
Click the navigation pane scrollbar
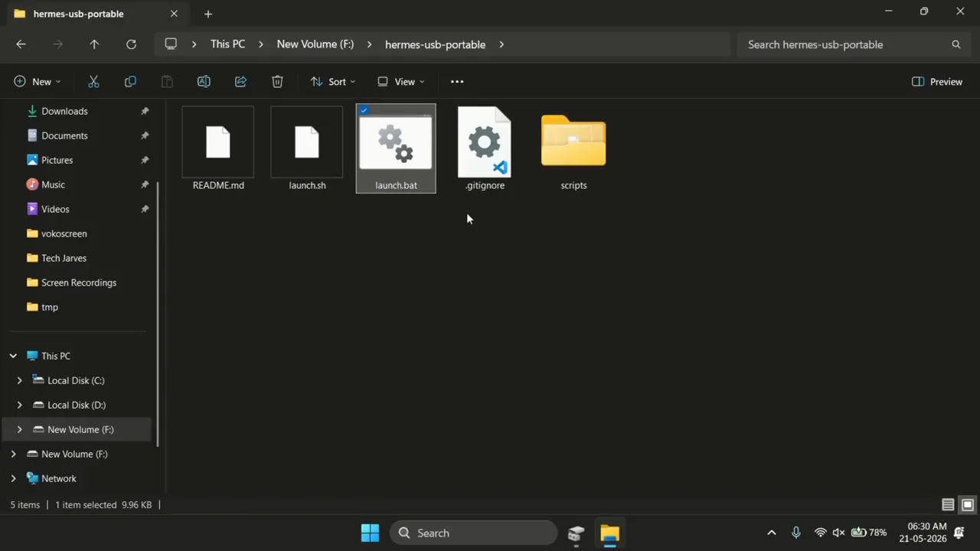158,314
